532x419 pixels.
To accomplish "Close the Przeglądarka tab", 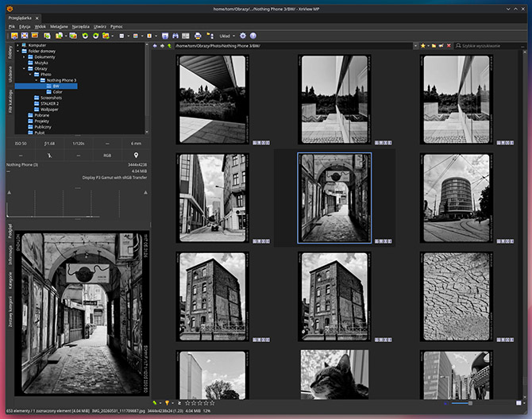I will 37,18.
